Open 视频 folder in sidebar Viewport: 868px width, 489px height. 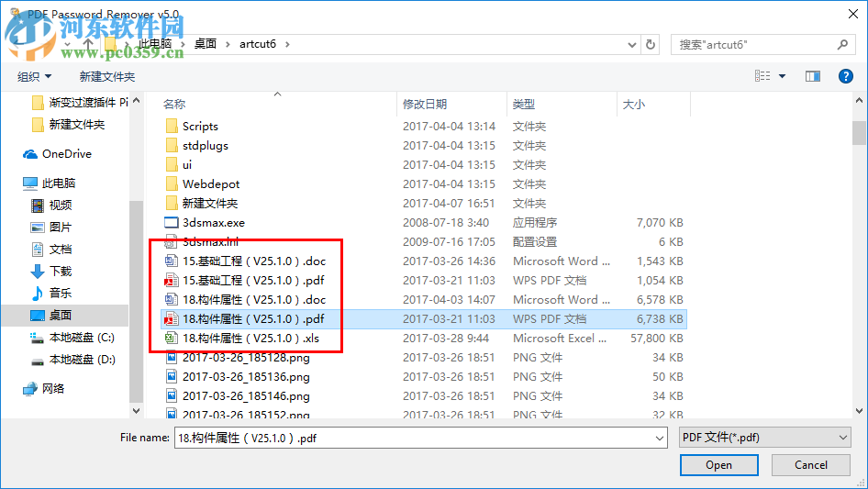[x=51, y=205]
